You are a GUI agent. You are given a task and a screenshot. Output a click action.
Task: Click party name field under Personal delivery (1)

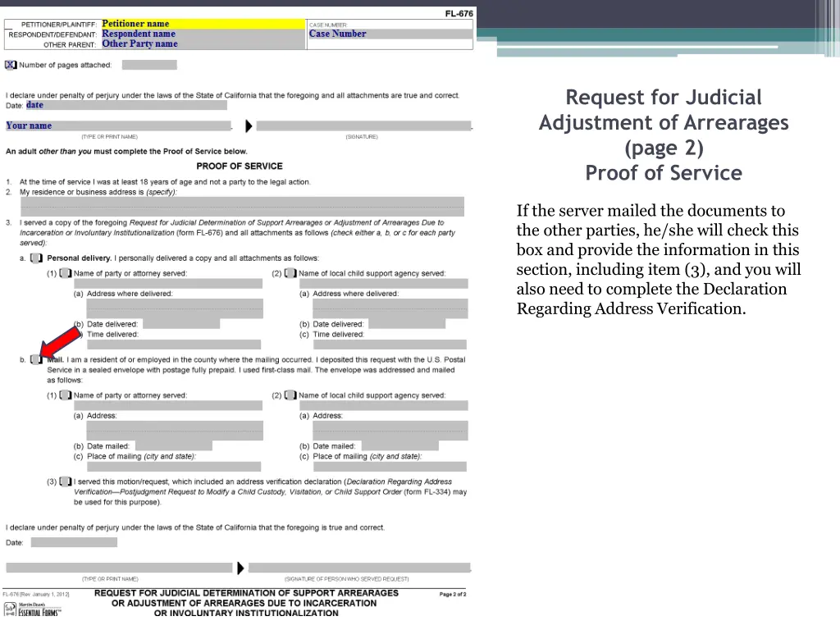pos(168,283)
